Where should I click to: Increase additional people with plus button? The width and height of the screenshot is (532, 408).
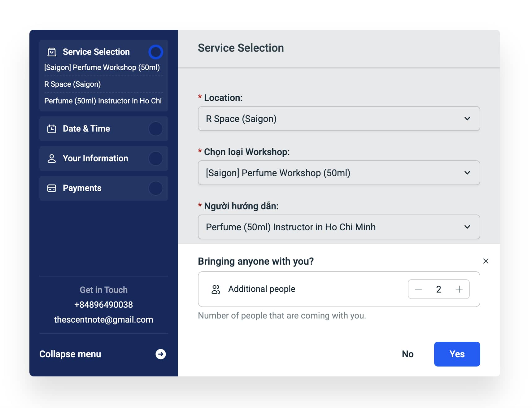[459, 289]
